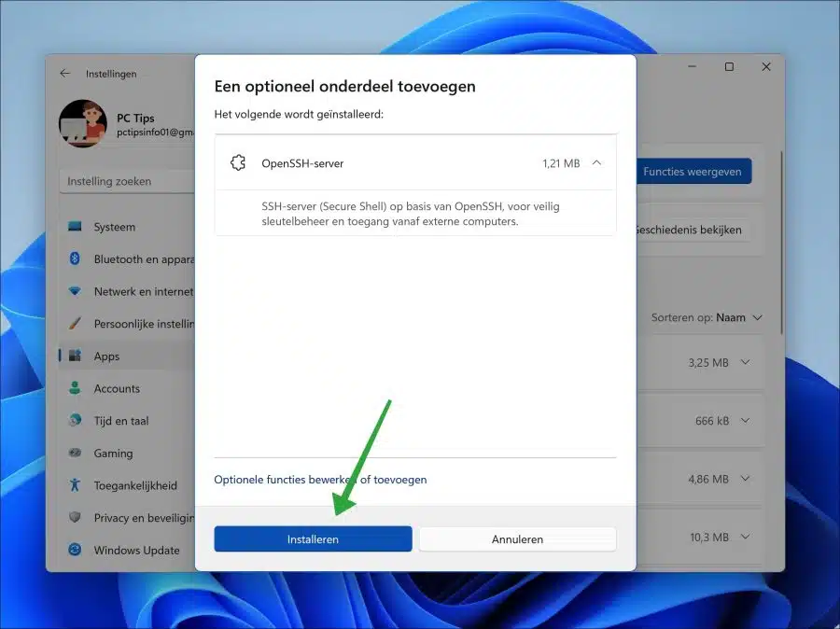Click the Accounts person icon
840x629 pixels.
coord(75,388)
